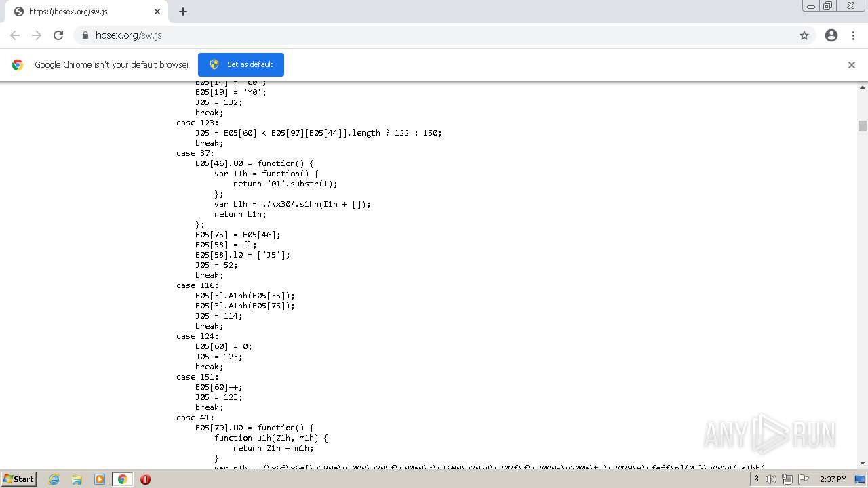View site information via lock icon
The height and width of the screenshot is (488, 868).
(85, 35)
